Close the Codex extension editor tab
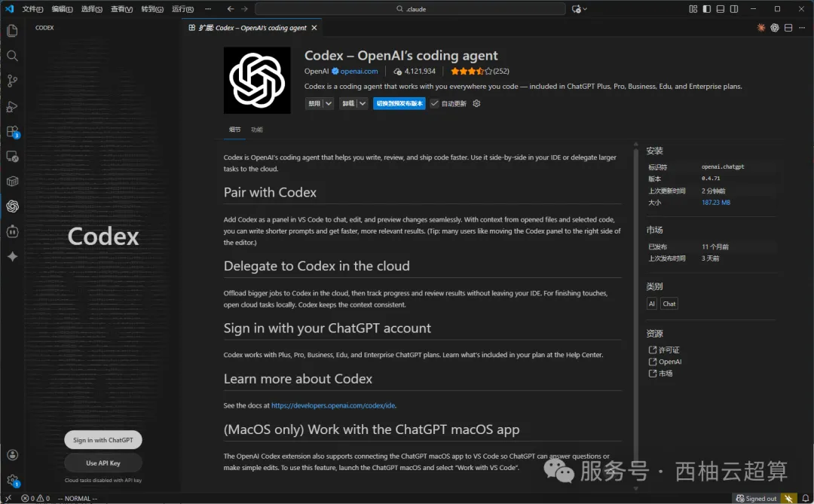 click(x=314, y=28)
